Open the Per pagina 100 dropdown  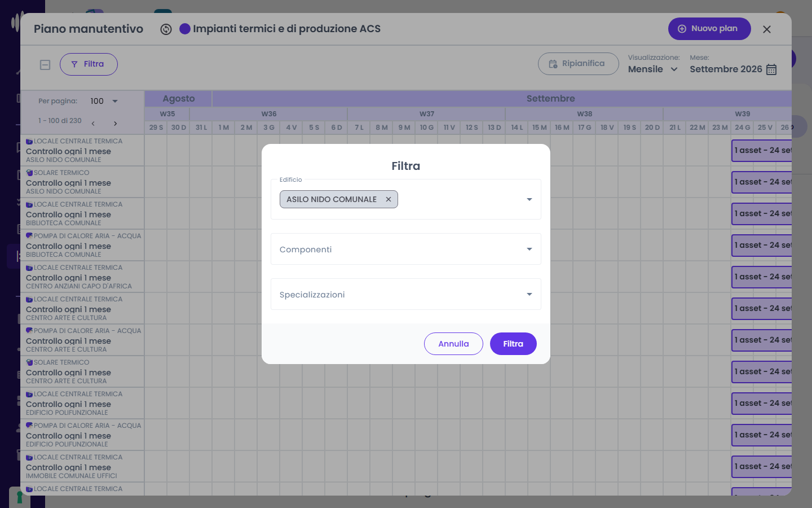(x=104, y=101)
